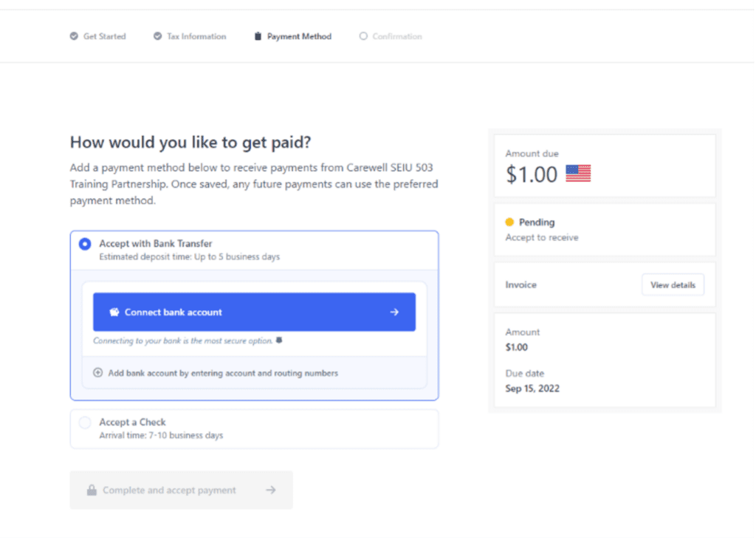The height and width of the screenshot is (540, 756).
Task: Go to the Get Started step
Action: coord(104,36)
